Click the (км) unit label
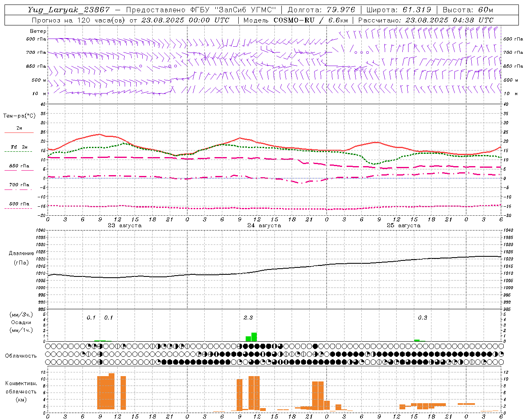Screen dimensions: 525x420 [x=21, y=399]
